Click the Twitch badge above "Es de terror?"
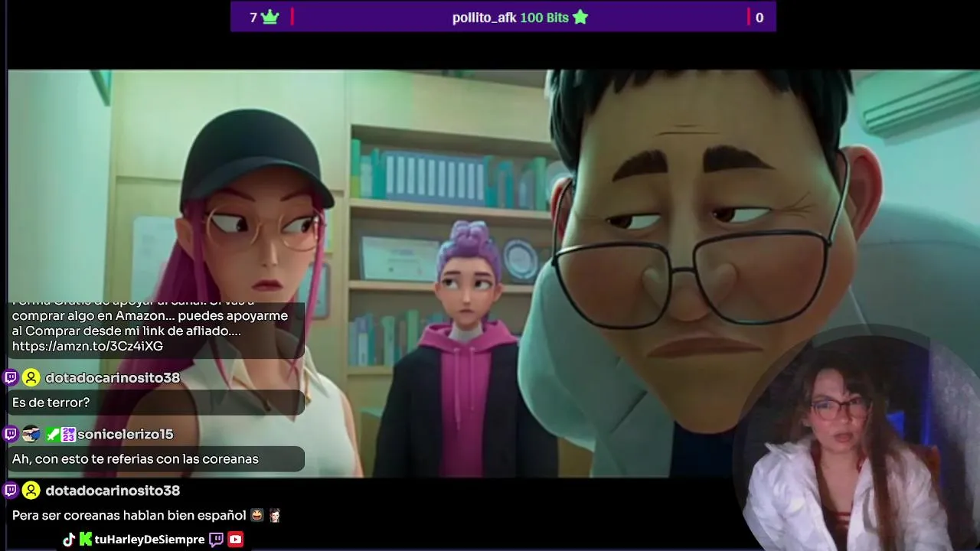Image resolution: width=980 pixels, height=551 pixels. [x=11, y=377]
